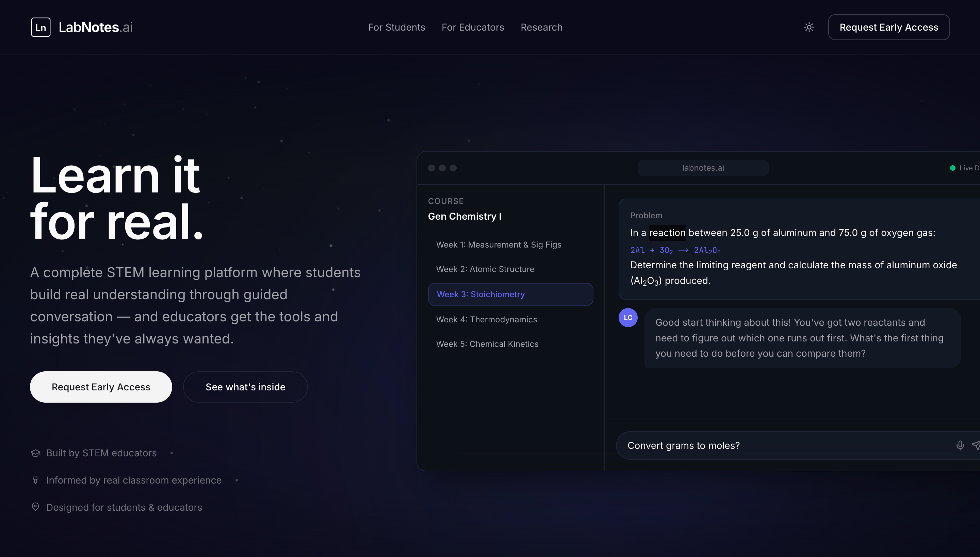
Task: Click the location marker icon near Designed for
Action: point(35,507)
